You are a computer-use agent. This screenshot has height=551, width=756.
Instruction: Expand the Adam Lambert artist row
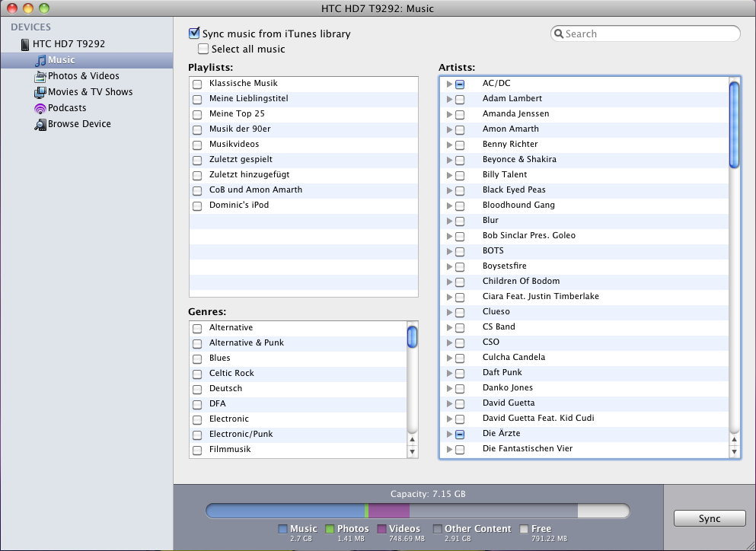(449, 99)
